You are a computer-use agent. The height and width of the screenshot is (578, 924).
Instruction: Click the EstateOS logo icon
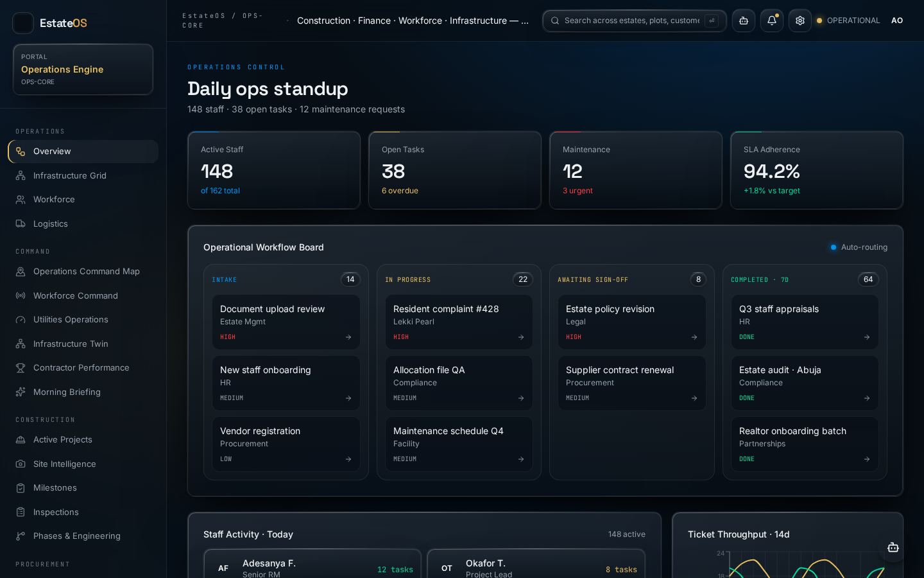pos(23,23)
